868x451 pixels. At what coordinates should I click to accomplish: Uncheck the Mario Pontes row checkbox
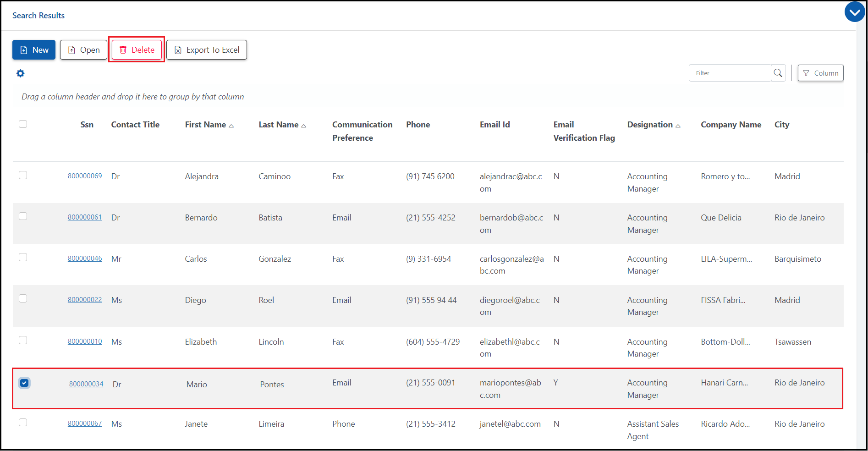pyautogui.click(x=24, y=383)
